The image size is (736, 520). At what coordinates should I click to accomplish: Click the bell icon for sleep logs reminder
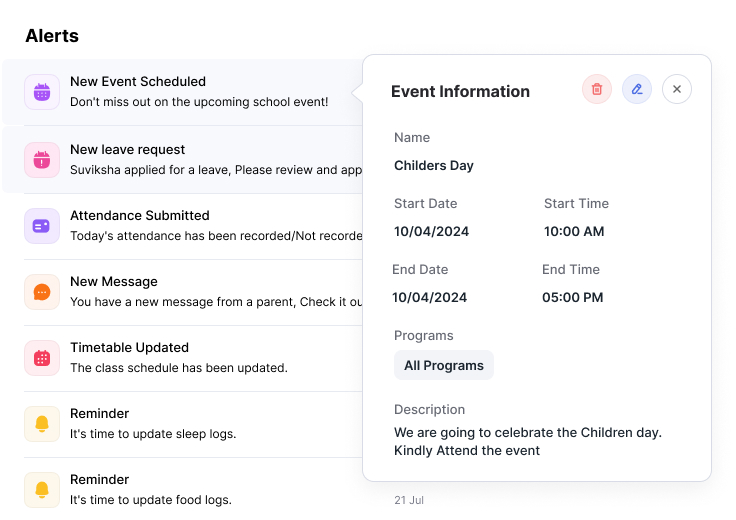pos(42,423)
